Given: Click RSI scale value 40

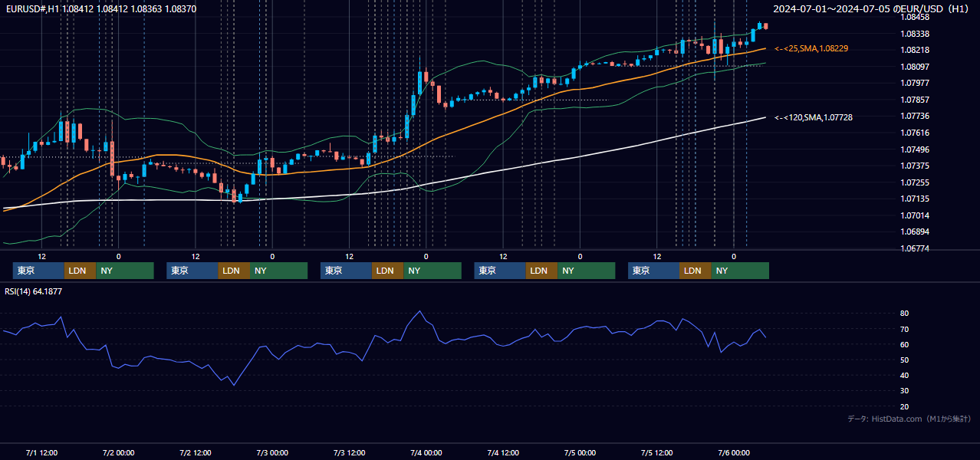Looking at the screenshot, I should pos(905,375).
